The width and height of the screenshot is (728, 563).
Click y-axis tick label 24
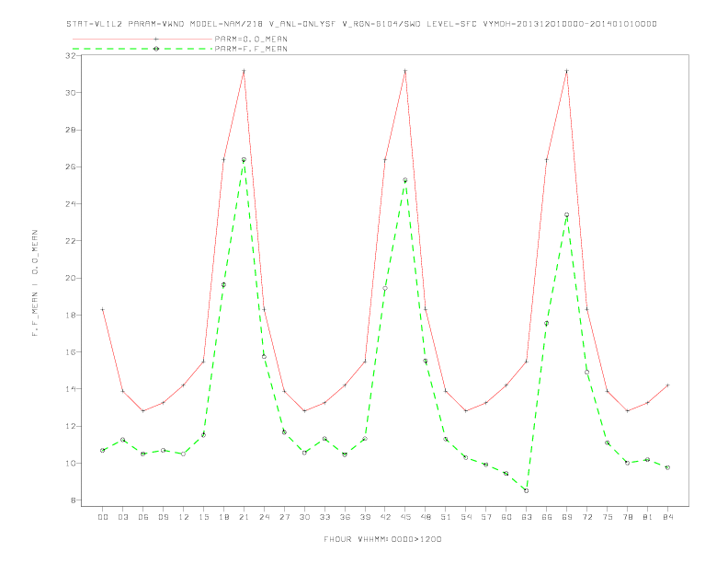tap(71, 204)
